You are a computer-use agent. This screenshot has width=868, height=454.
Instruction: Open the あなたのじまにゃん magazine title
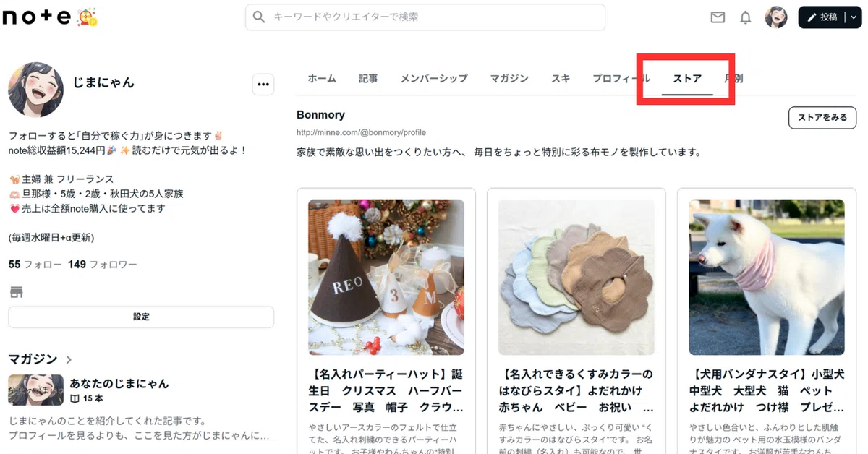pos(119,384)
